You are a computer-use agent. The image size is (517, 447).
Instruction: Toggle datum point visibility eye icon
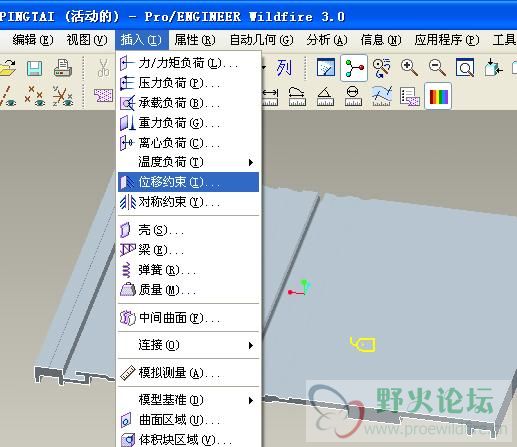pyautogui.click(x=35, y=96)
